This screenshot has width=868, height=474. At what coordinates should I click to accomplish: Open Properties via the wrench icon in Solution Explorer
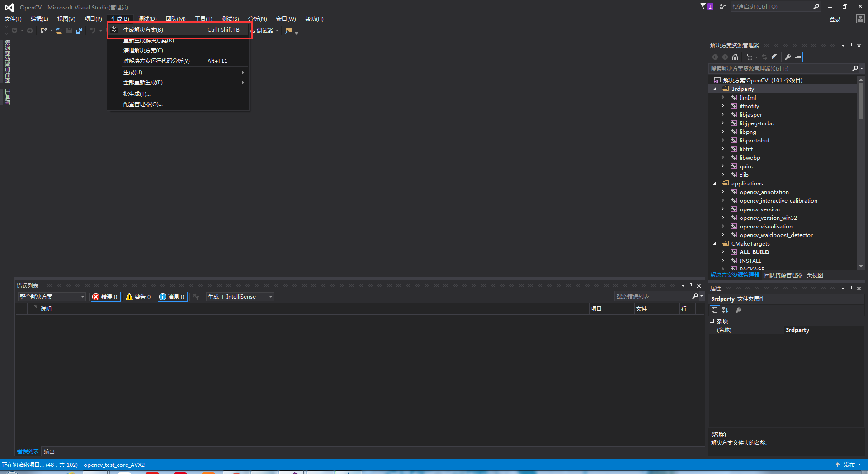pyautogui.click(x=788, y=57)
